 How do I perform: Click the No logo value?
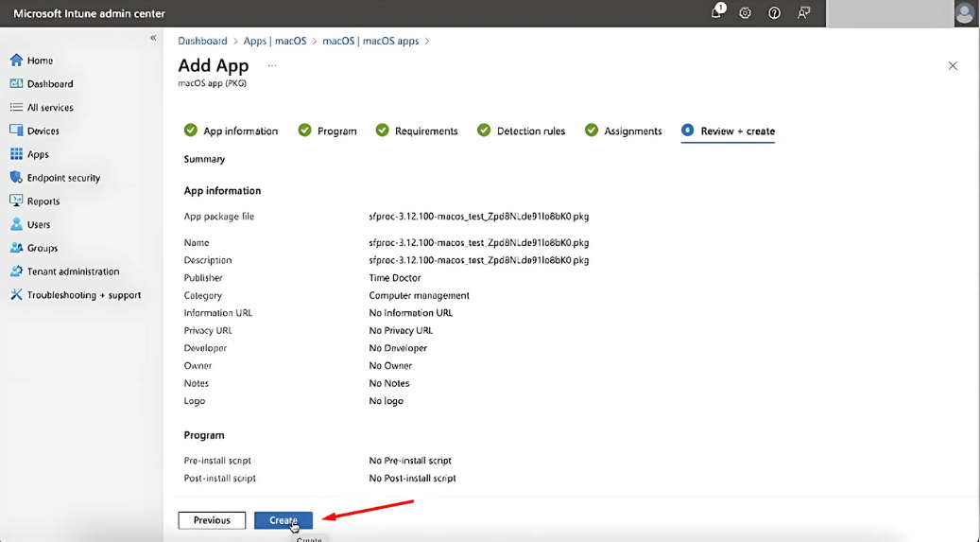(387, 400)
